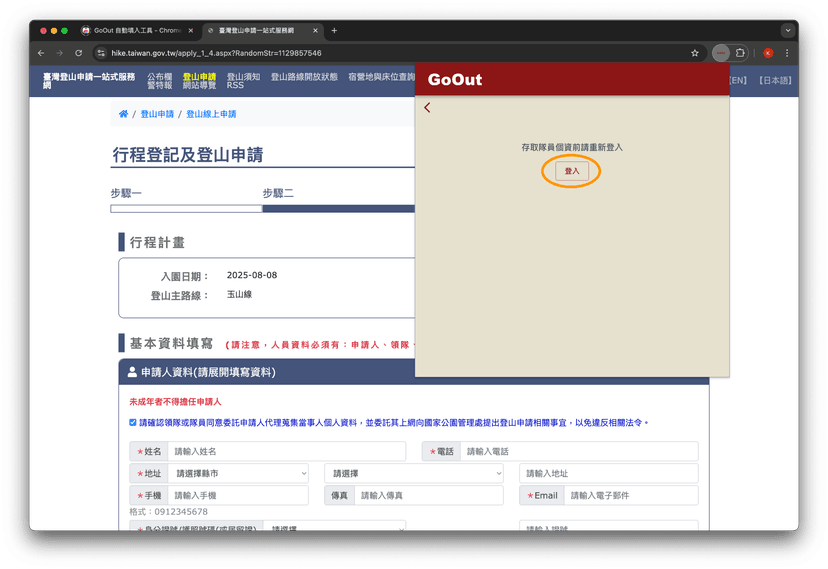The width and height of the screenshot is (828, 569).
Task: Close the GoOut 自動填入工具 tab
Action: coord(191,31)
